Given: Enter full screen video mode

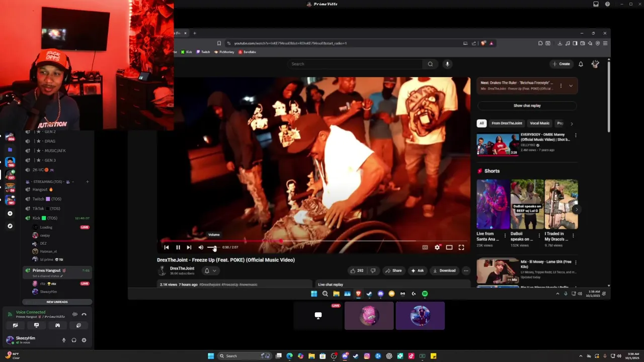Looking at the screenshot, I should tap(461, 247).
